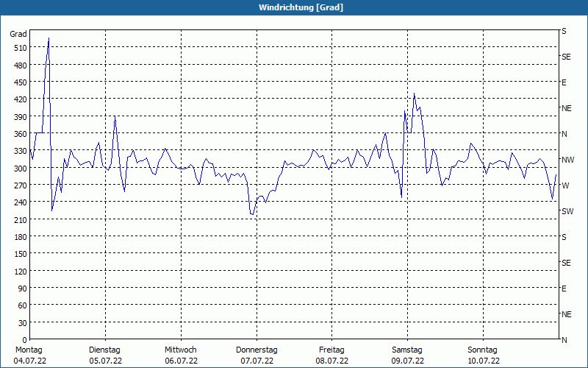Click the Freitag 08.07.22 date label
Image resolution: width=588 pixels, height=368 pixels.
tap(332, 355)
